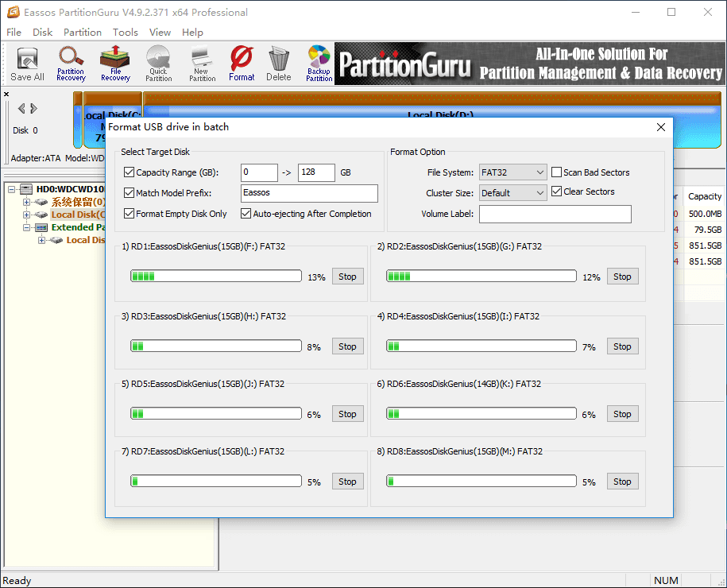Select the Quick Partition icon
This screenshot has width=727, height=588.
[159, 64]
